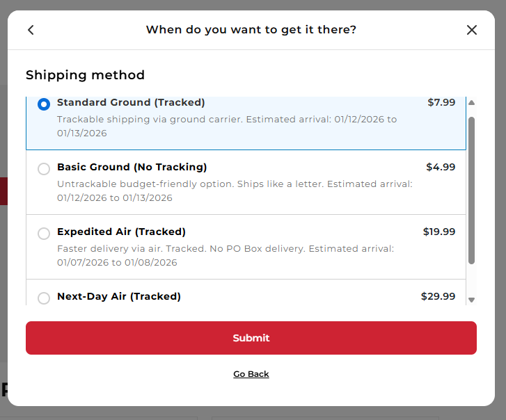Click the "Expedited Air (Tracked)" label
506x420 pixels.
(121, 232)
